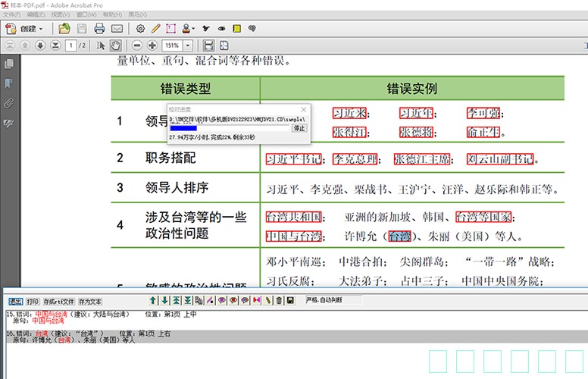This screenshot has width=588, height=379.
Task: Click the page number input field
Action: point(71,45)
